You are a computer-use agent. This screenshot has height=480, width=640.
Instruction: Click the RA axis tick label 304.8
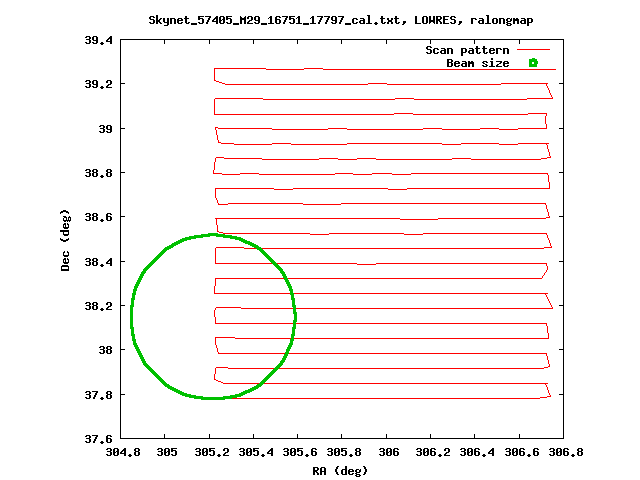coord(123,452)
